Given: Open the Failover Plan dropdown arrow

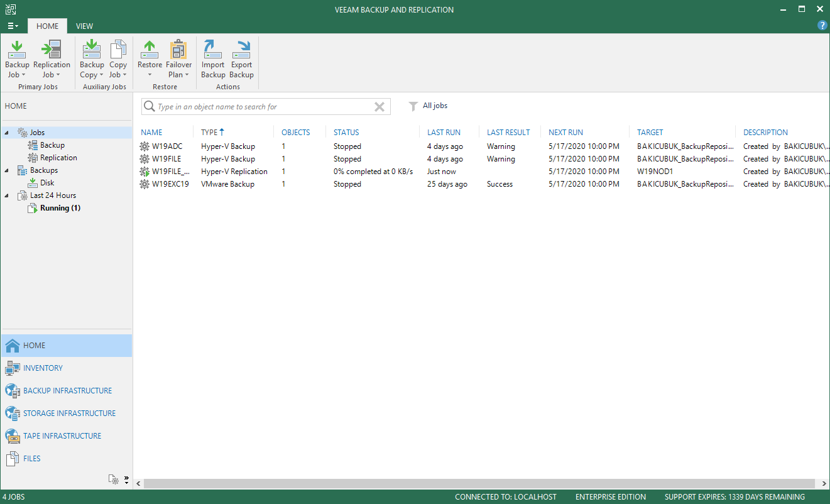Looking at the screenshot, I should [187, 75].
